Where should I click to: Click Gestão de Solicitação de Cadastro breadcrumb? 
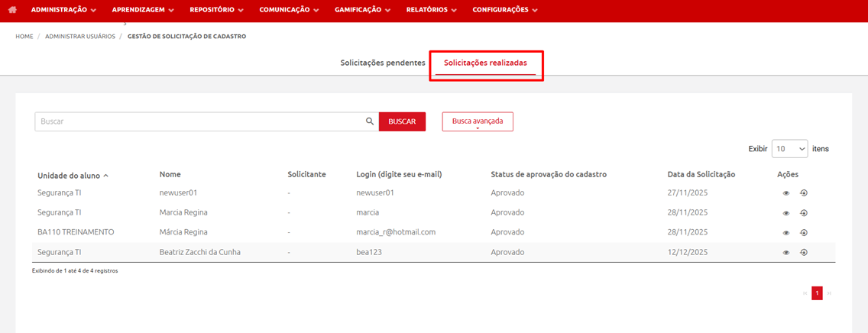point(187,37)
